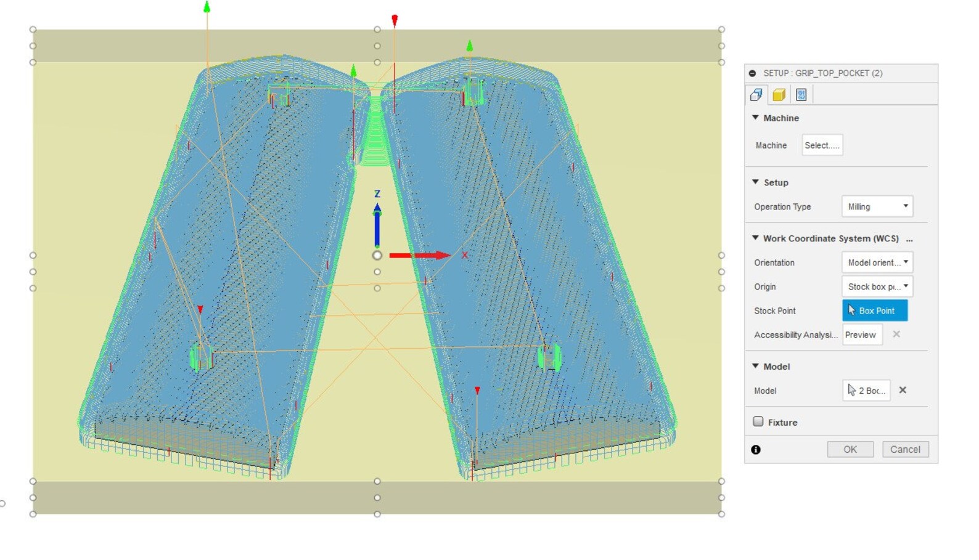Enable the Fixture checkbox

pyautogui.click(x=758, y=422)
